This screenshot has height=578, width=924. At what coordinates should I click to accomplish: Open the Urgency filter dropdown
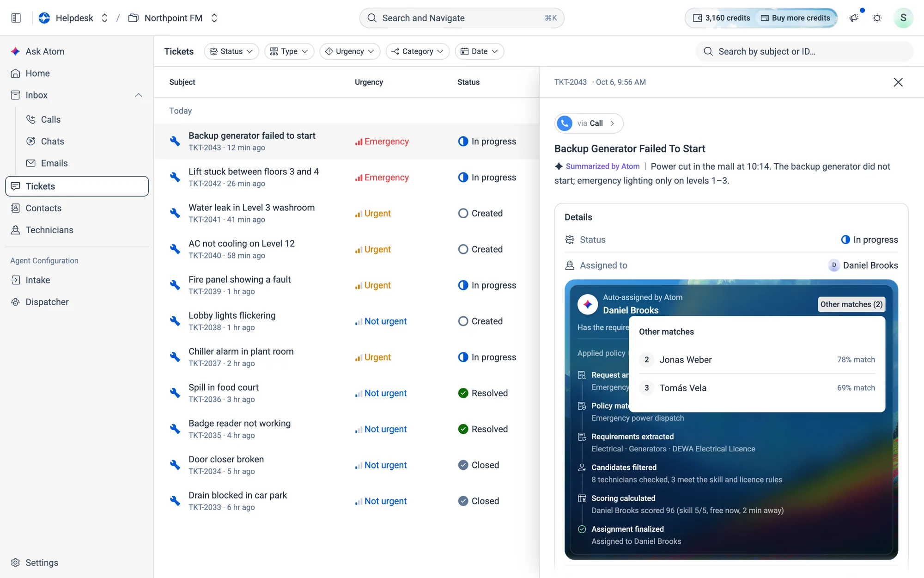pos(350,51)
